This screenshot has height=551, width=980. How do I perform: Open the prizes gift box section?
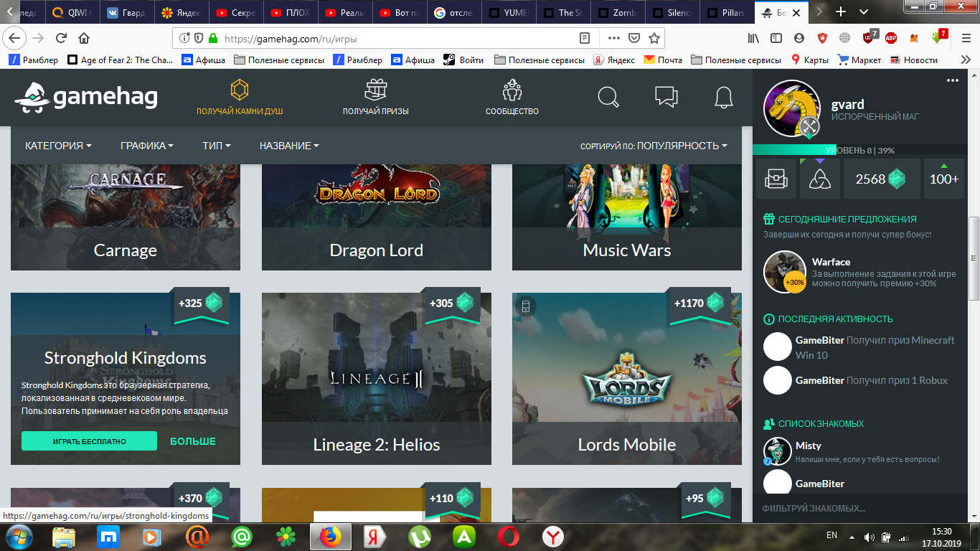375,98
